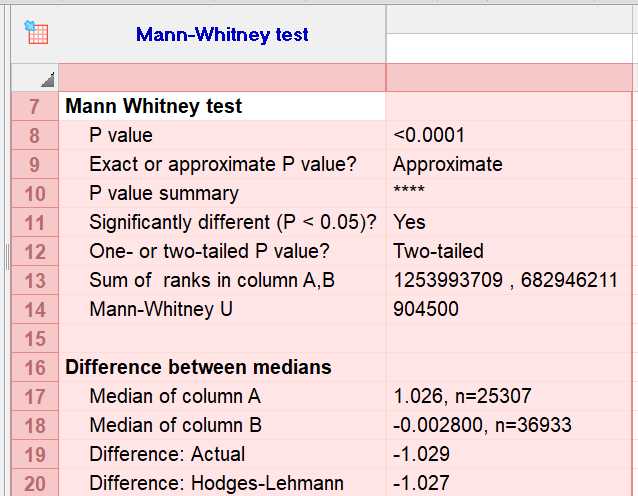This screenshot has width=638, height=496.
Task: Select row 7 header
Action: pyautogui.click(x=34, y=106)
